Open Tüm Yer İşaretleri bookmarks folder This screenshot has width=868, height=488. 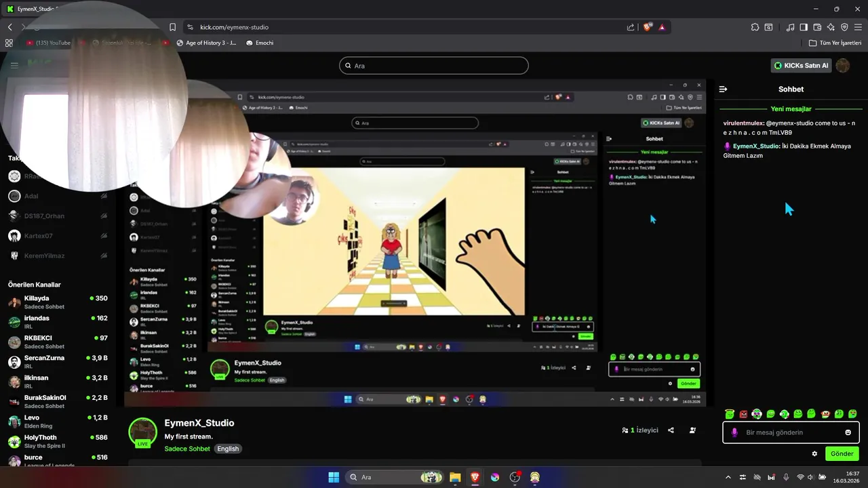tap(835, 43)
